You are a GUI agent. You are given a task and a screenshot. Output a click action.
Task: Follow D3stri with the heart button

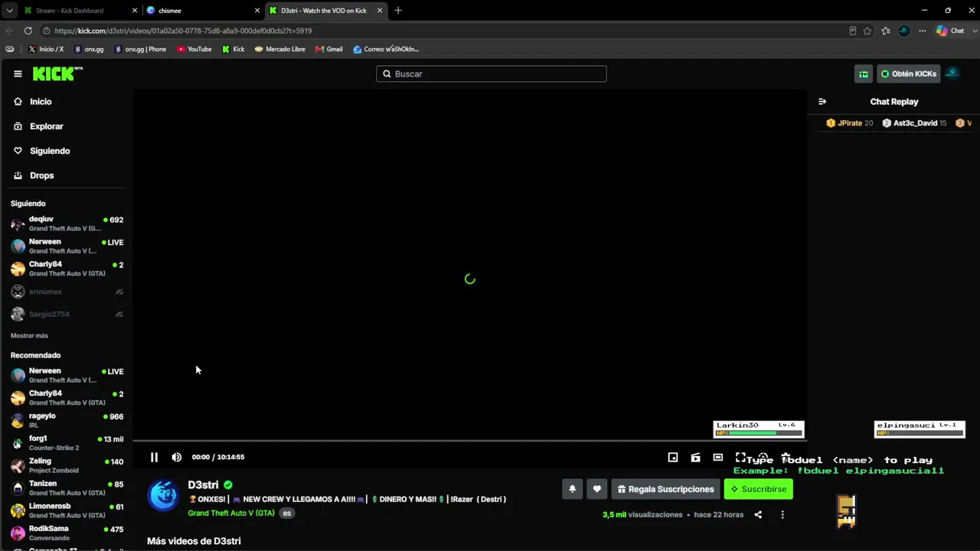coord(597,489)
